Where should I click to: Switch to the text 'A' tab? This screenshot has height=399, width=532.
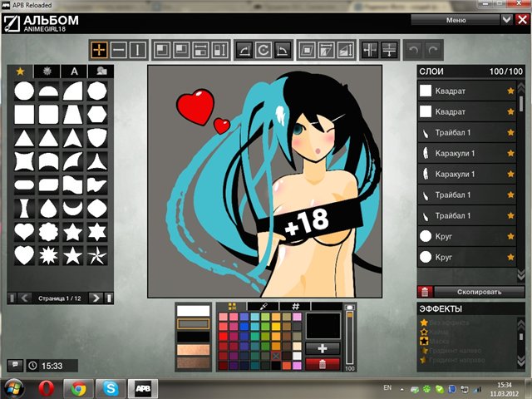(74, 71)
